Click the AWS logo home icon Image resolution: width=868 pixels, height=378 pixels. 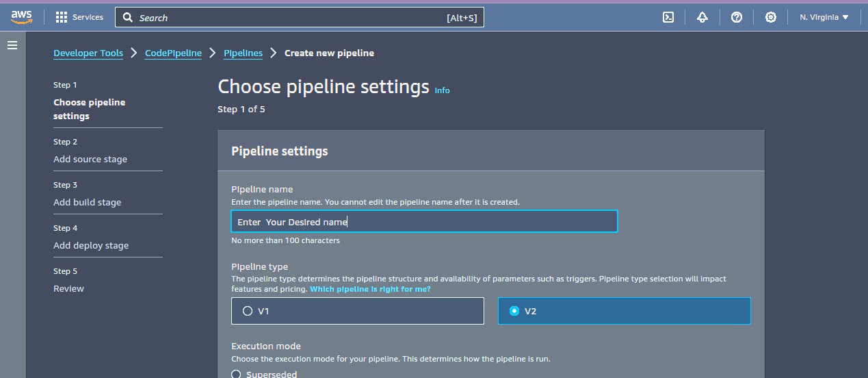(x=21, y=17)
